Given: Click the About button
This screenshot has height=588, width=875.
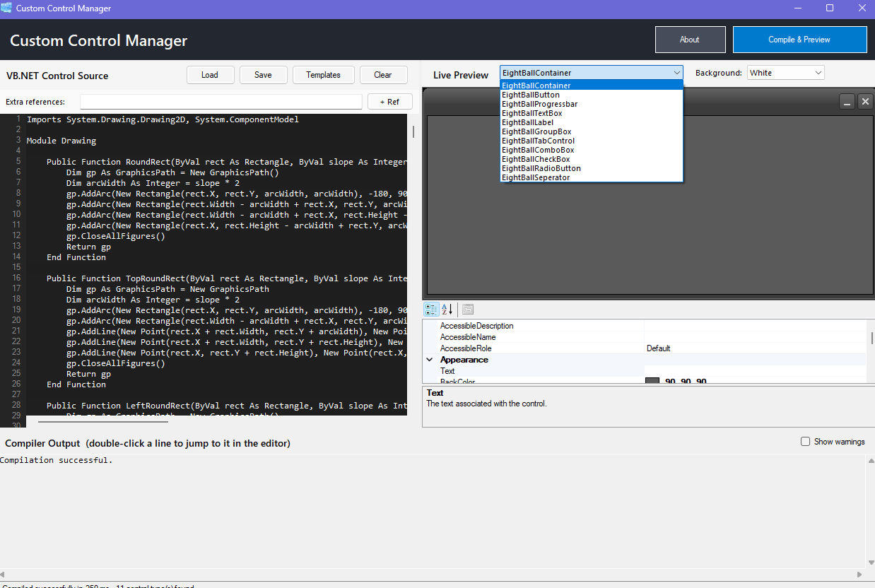Looking at the screenshot, I should pos(690,40).
